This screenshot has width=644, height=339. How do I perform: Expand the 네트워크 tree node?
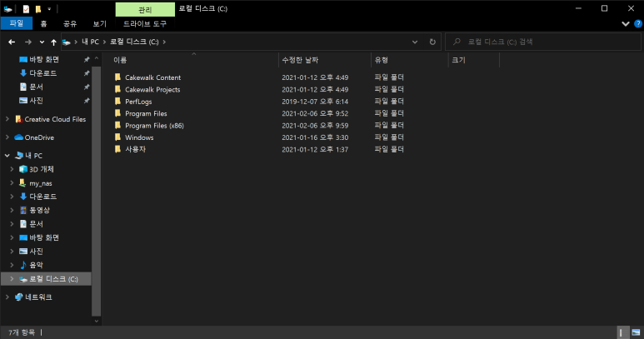[x=7, y=297]
